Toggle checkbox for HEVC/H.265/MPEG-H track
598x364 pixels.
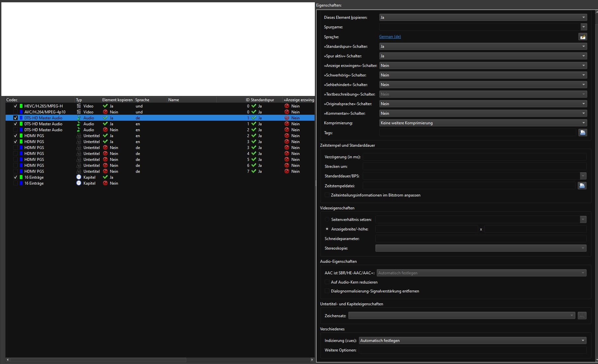point(15,106)
